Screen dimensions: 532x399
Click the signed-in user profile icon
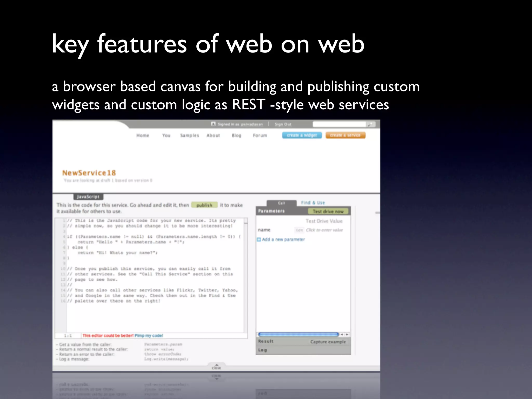click(x=213, y=124)
